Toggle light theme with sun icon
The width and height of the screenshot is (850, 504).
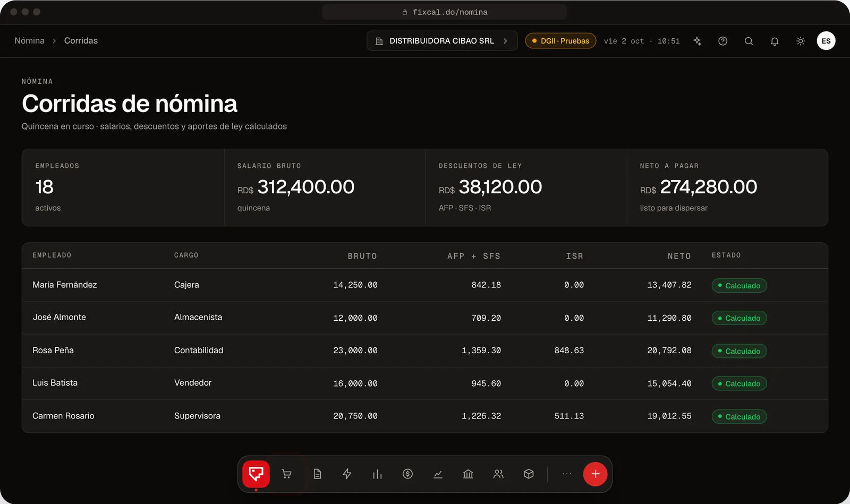click(x=801, y=41)
